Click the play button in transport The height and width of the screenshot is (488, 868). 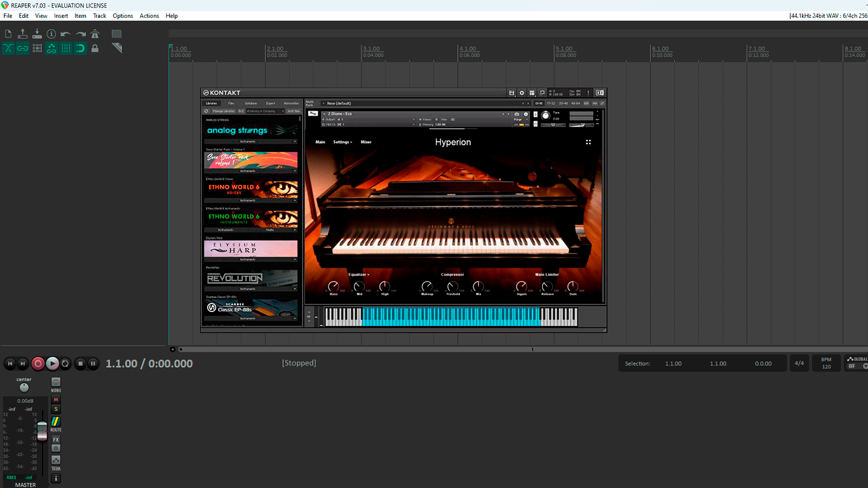pos(52,363)
